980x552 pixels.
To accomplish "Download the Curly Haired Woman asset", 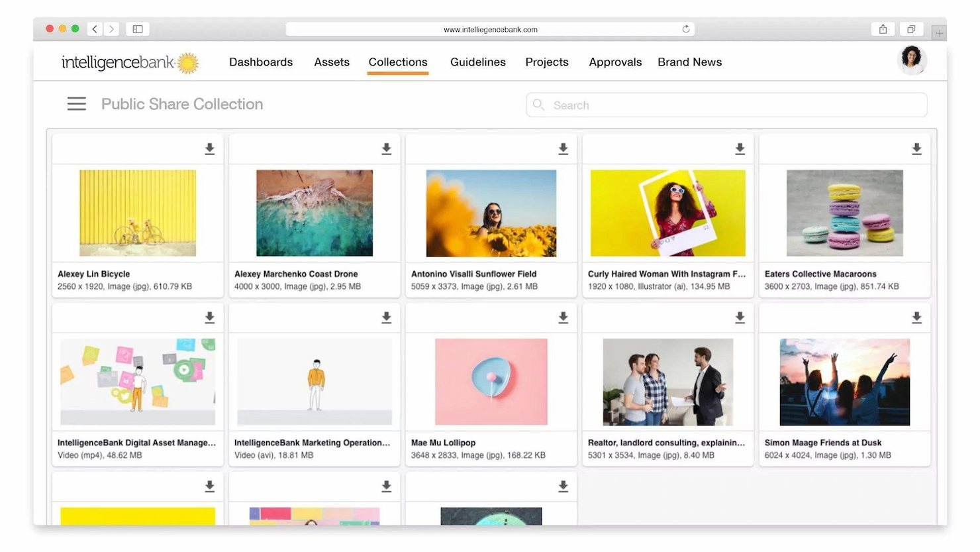I will [x=740, y=149].
